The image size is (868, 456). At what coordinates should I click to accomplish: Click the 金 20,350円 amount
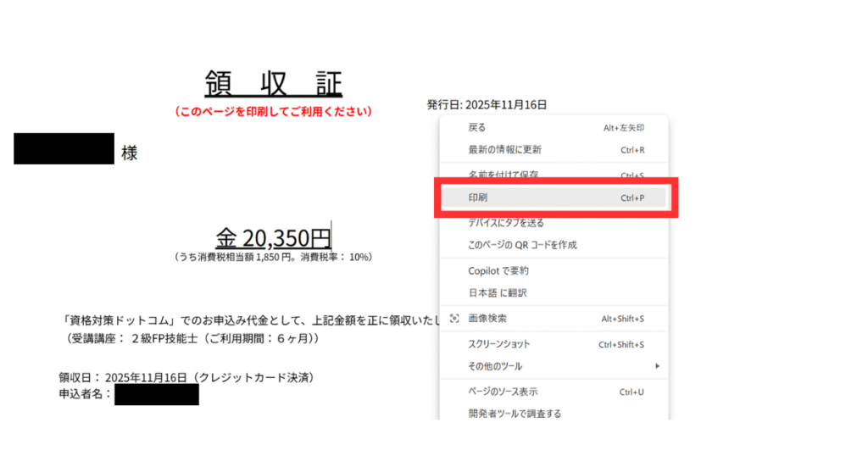tap(273, 236)
